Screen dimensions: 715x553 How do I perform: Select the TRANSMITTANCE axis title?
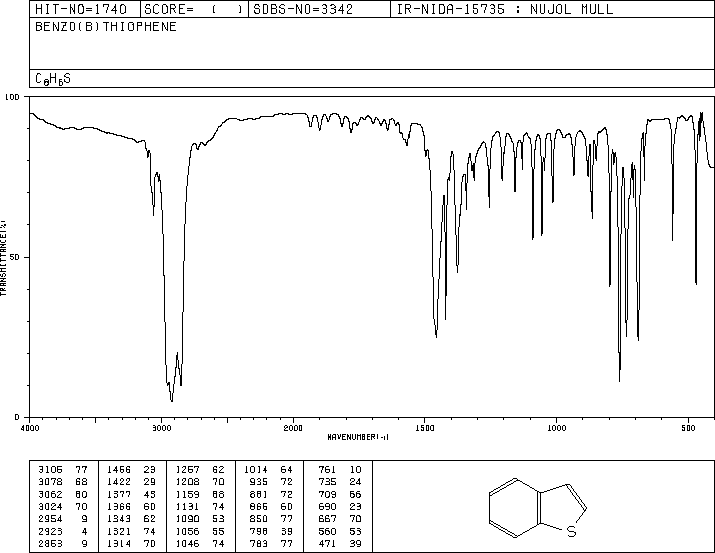pyautogui.click(x=3, y=258)
